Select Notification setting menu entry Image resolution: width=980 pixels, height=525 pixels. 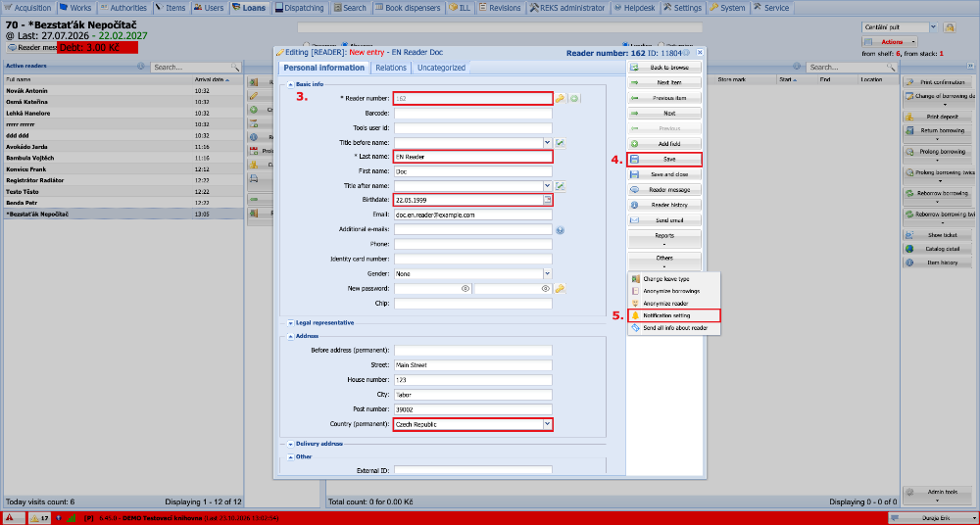click(674, 315)
